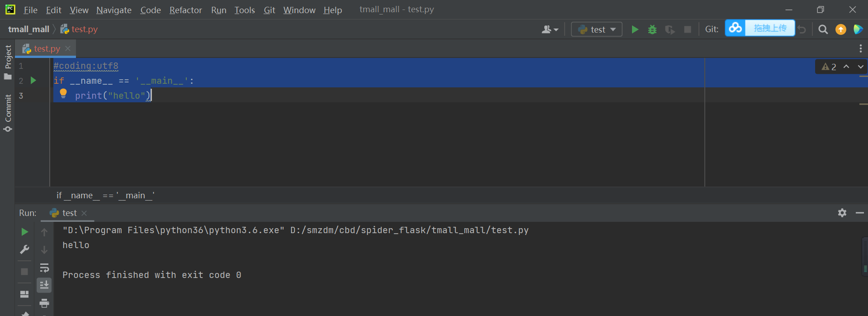Start debugging with the bug icon
The width and height of the screenshot is (868, 316).
pyautogui.click(x=652, y=29)
